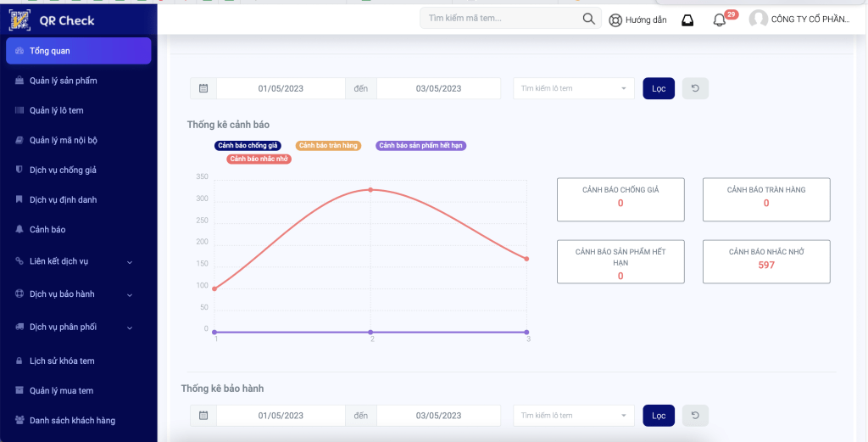Open the Hướng dẫn help icon

click(615, 20)
